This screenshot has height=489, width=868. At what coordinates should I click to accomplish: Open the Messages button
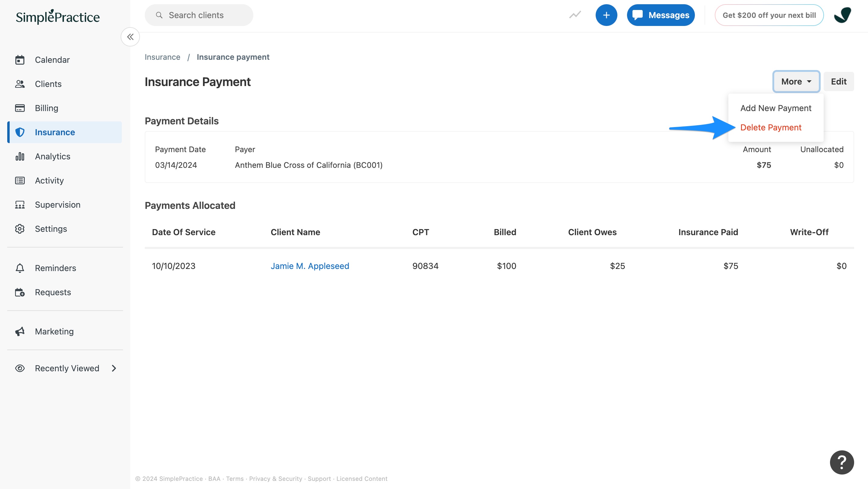pos(661,15)
